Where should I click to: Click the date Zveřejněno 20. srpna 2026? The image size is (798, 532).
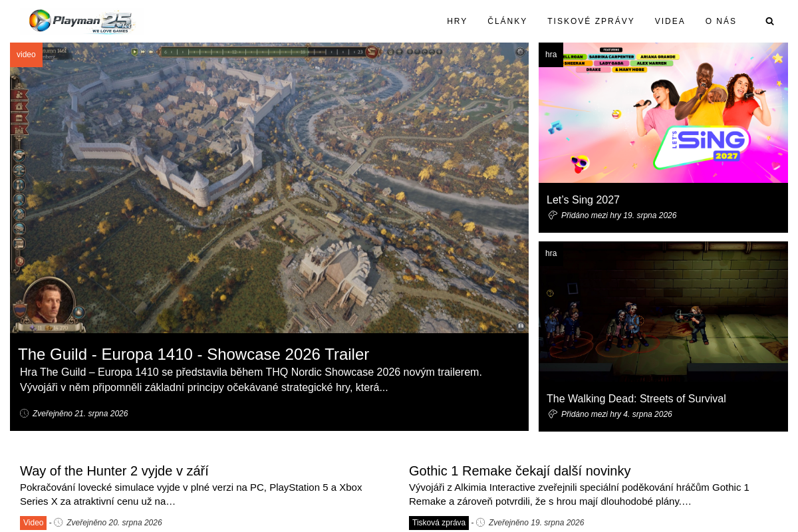tap(114, 523)
